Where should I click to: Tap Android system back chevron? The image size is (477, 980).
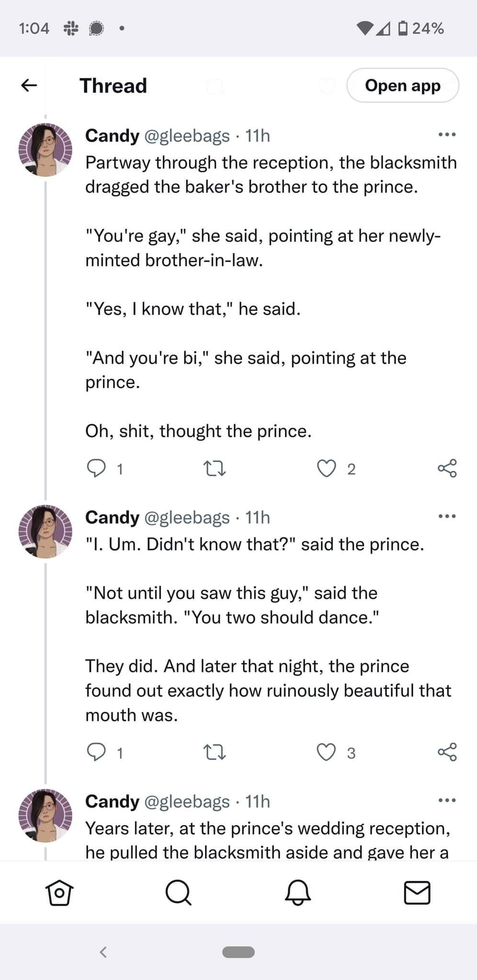[x=103, y=952]
